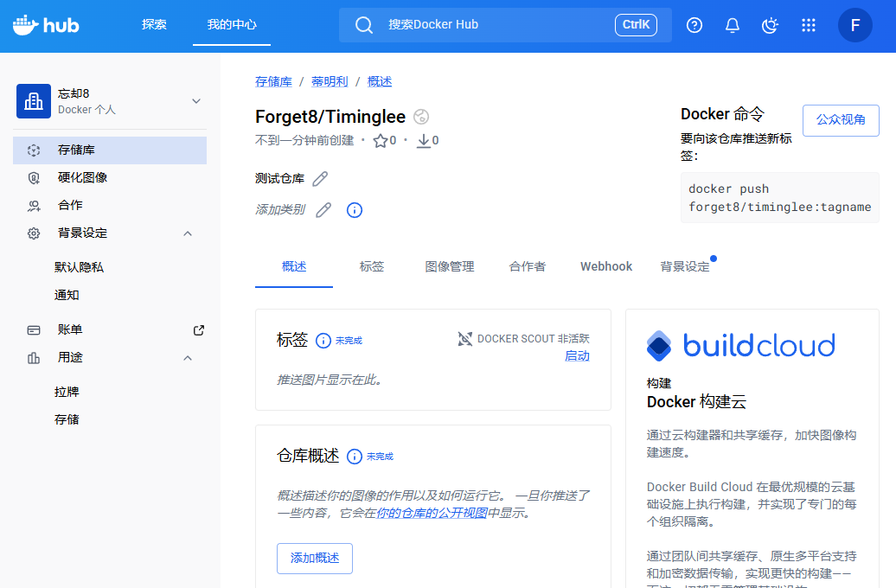Click the 启动 Docker Scout link
Viewport: 896px width, 588px height.
[x=577, y=356]
